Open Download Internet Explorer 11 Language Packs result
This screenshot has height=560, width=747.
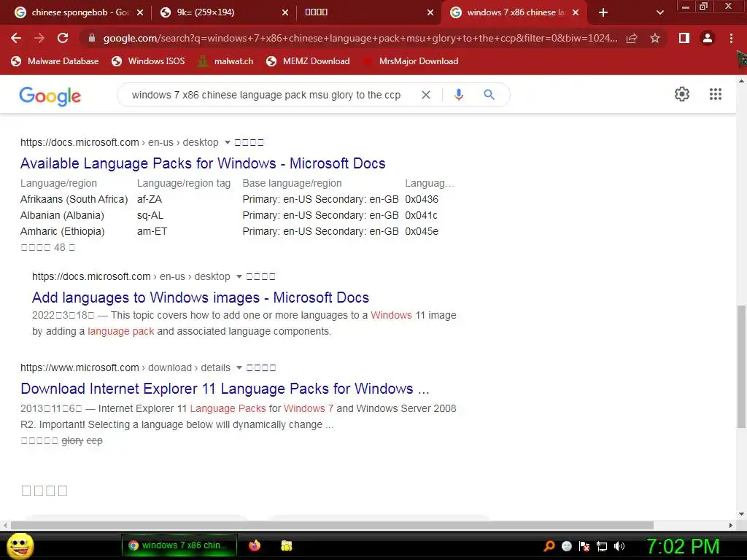[225, 389]
